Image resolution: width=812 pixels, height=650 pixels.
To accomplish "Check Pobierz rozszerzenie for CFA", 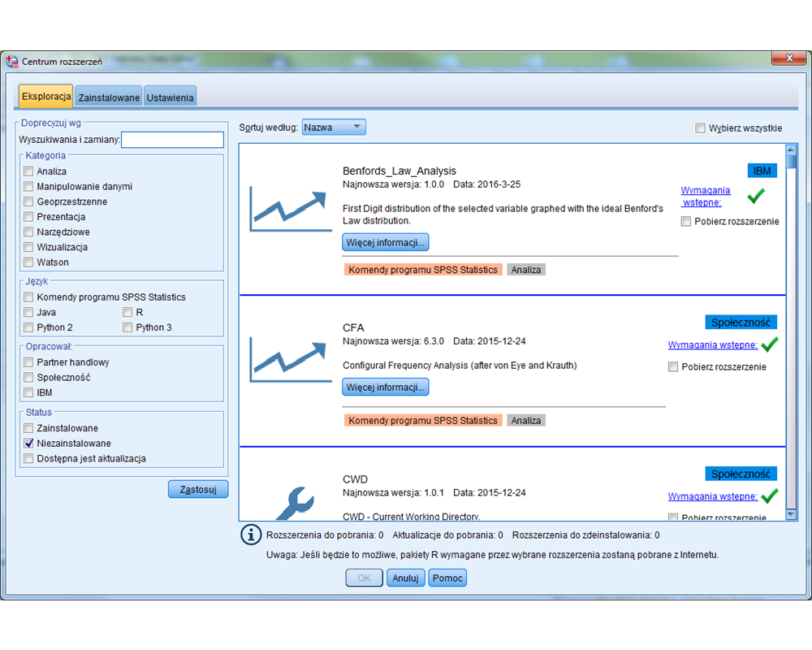I will (x=673, y=366).
